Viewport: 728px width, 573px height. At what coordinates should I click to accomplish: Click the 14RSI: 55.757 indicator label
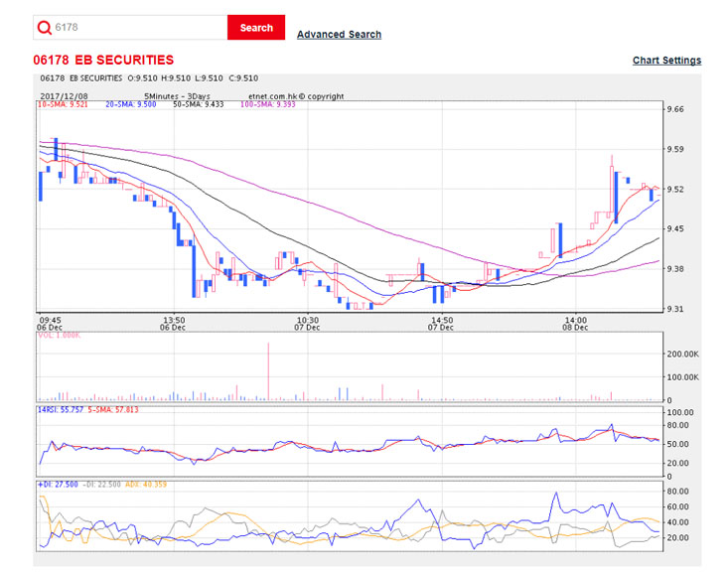(61, 409)
